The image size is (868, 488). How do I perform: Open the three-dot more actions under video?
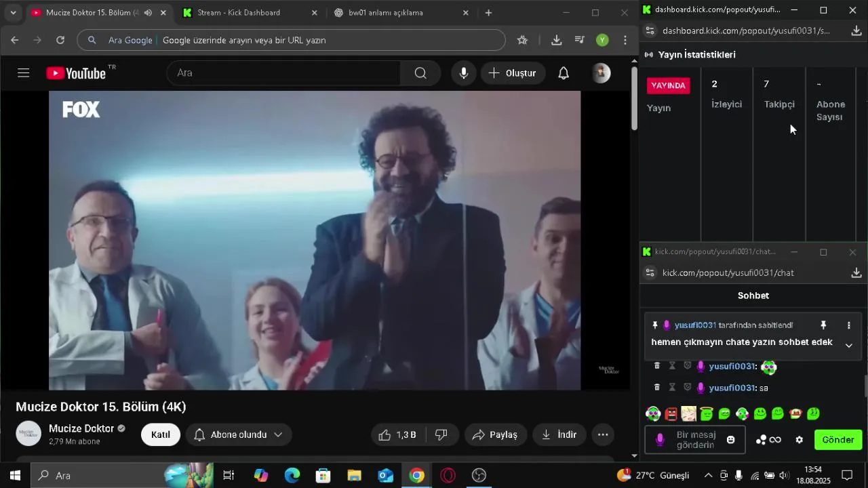[x=603, y=435]
